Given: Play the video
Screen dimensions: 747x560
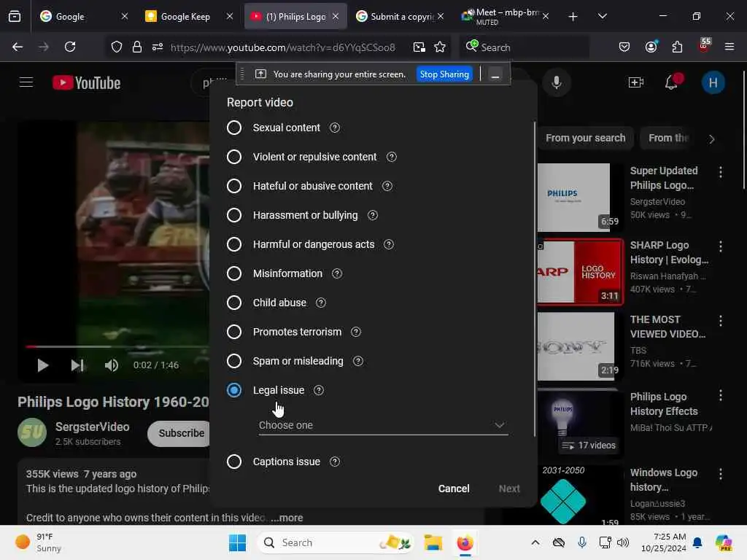Looking at the screenshot, I should point(43,365).
